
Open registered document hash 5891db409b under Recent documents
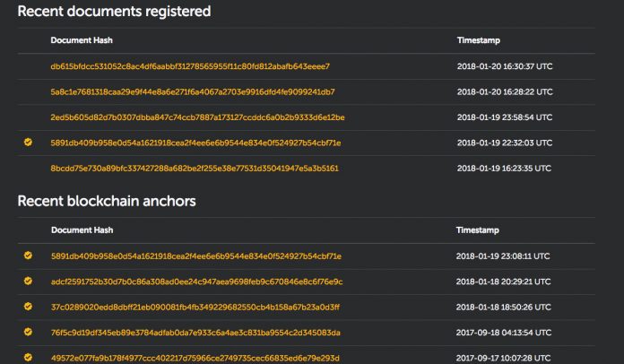point(195,143)
